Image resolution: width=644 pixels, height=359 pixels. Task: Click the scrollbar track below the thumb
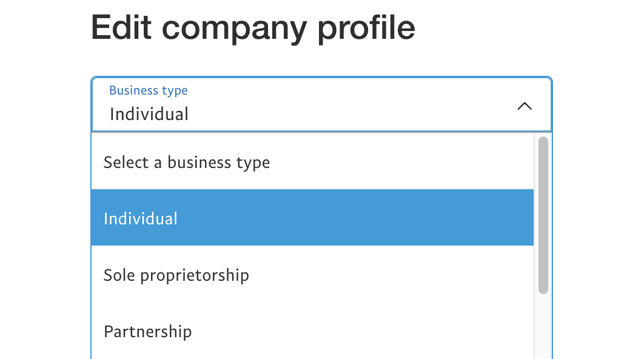tap(543, 327)
